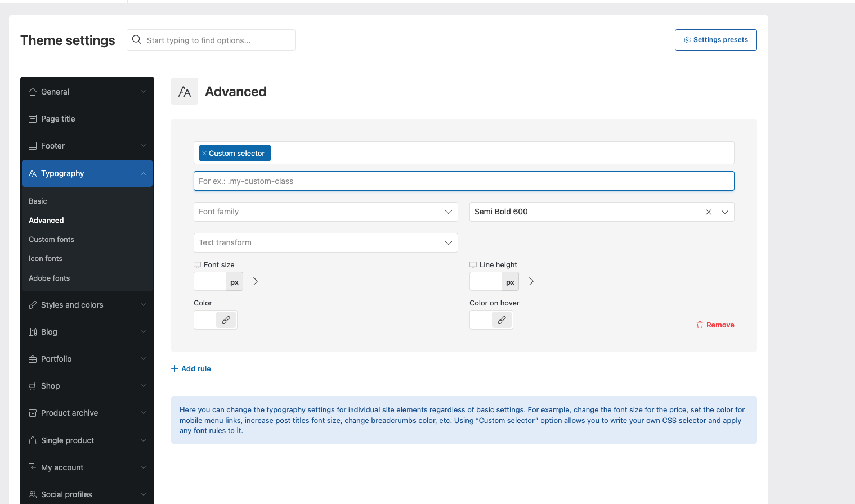Expand the Single product chevron

coord(144,440)
